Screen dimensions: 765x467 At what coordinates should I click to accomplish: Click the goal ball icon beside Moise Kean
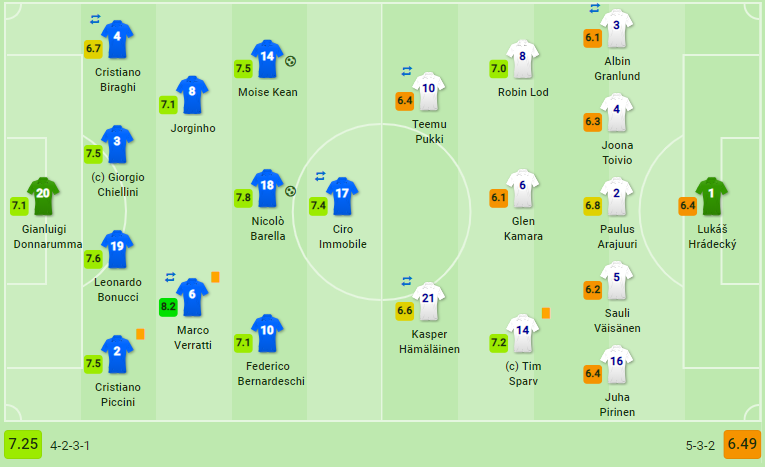tap(291, 61)
